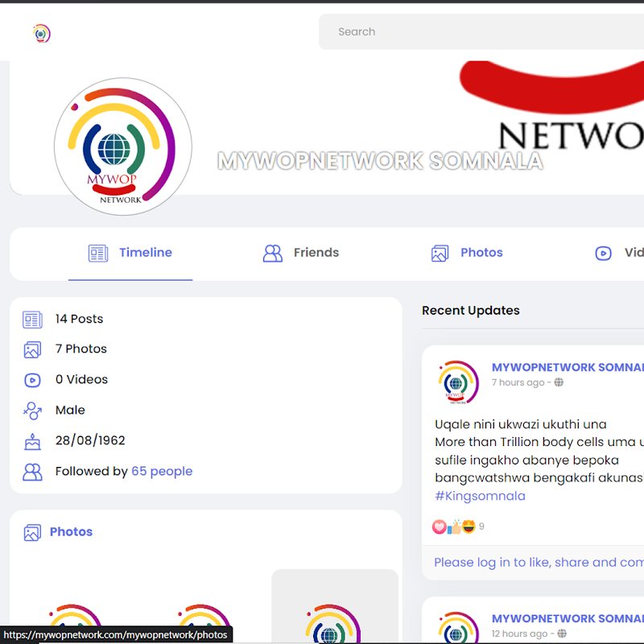Open author avatar of 7 hours ago post
Viewport: 644px width, 644px height.
[456, 382]
